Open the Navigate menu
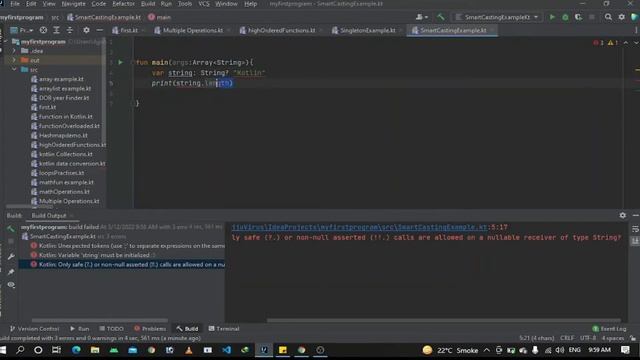Image resolution: width=640 pixels, height=360 pixels. pyautogui.click(x=73, y=4)
